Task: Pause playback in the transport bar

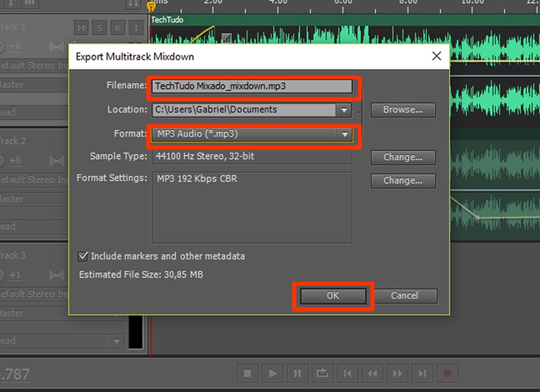Action: tap(297, 373)
